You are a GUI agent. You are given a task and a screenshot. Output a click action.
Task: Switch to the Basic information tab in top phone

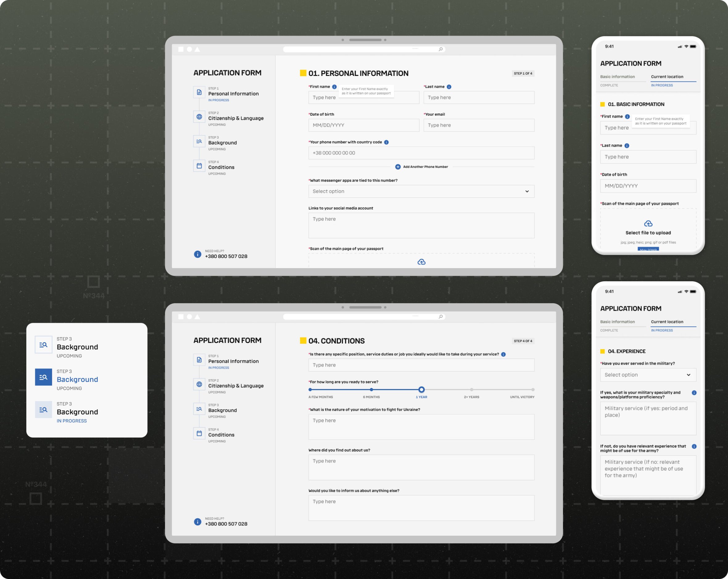click(x=617, y=77)
